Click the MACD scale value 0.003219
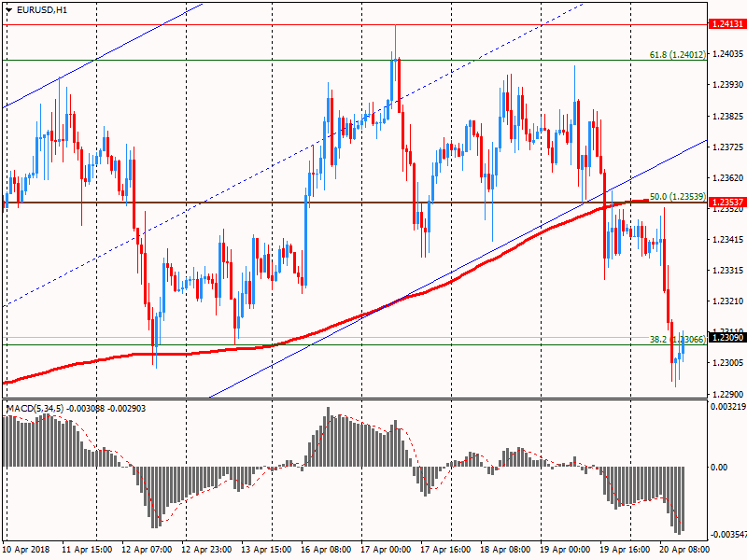This screenshot has height=560, width=747. 726,408
